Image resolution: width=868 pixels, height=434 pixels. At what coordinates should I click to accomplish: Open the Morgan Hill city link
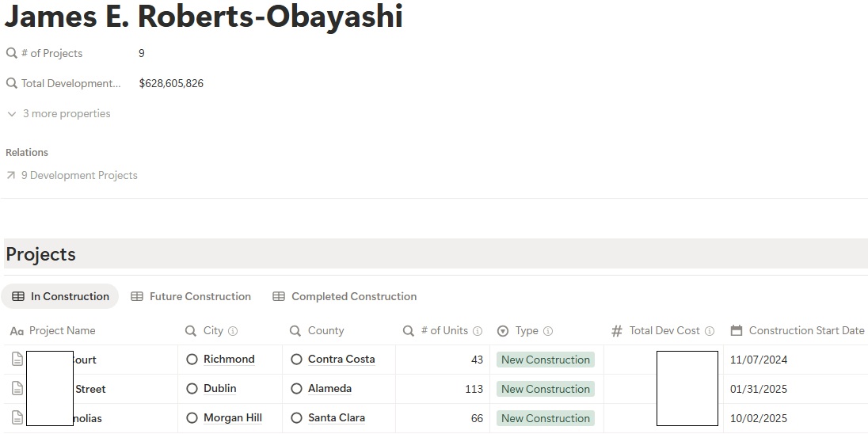point(233,418)
